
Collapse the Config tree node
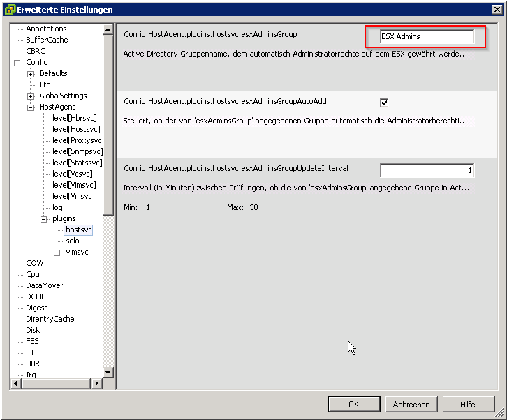17,62
